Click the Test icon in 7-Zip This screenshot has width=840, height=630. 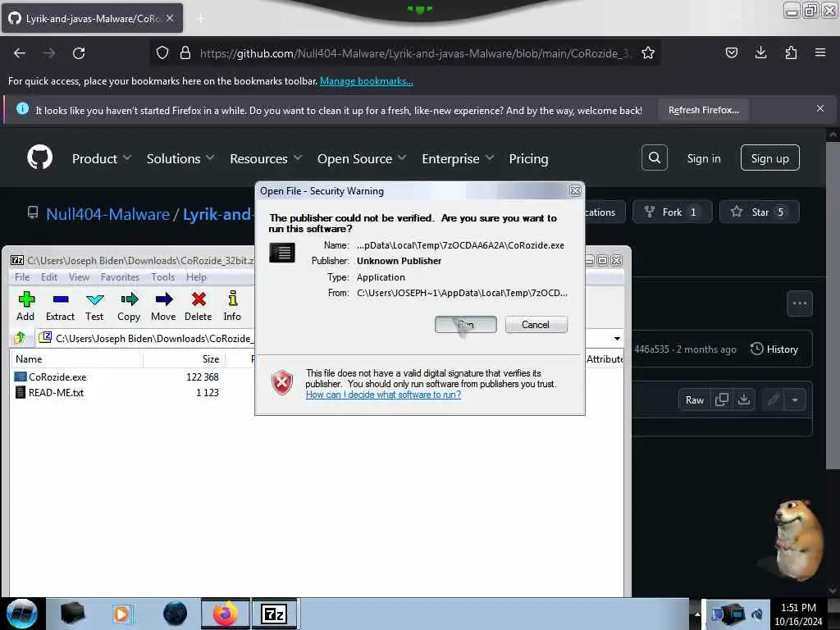pyautogui.click(x=94, y=307)
